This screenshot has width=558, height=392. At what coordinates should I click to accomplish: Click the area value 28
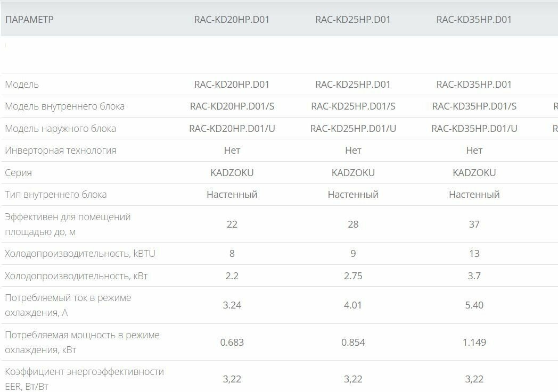point(353,224)
